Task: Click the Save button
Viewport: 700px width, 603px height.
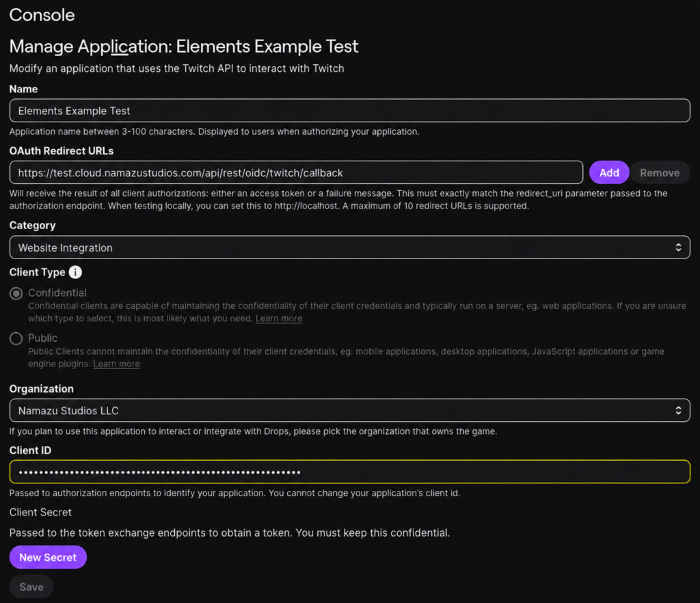Action: coord(31,587)
